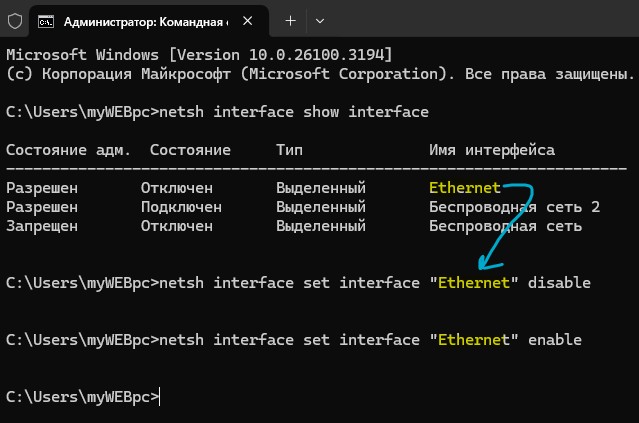639x423 pixels.
Task: Click the Запрещен status entry
Action: pos(42,226)
